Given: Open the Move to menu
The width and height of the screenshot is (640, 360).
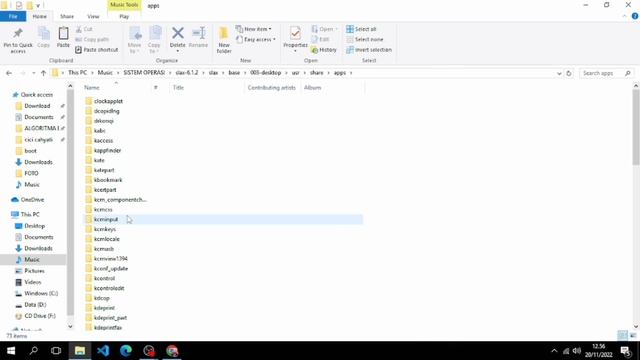Looking at the screenshot, I should (134, 40).
